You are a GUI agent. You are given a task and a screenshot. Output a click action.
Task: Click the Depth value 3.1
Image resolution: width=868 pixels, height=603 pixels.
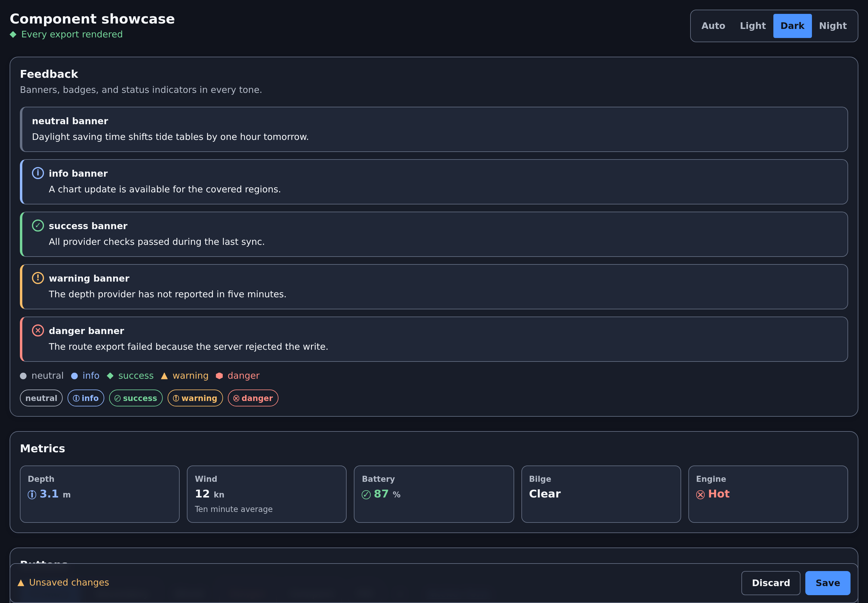49,494
